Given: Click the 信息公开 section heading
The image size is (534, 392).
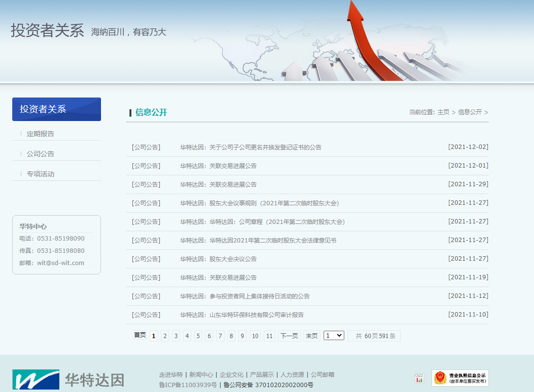Looking at the screenshot, I should (x=151, y=112).
